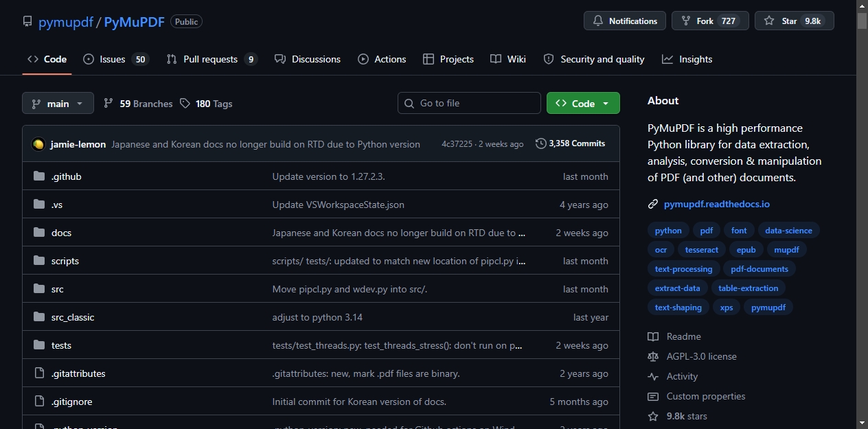The image size is (868, 429).
Task: Open Security and quality tab
Action: tap(594, 59)
